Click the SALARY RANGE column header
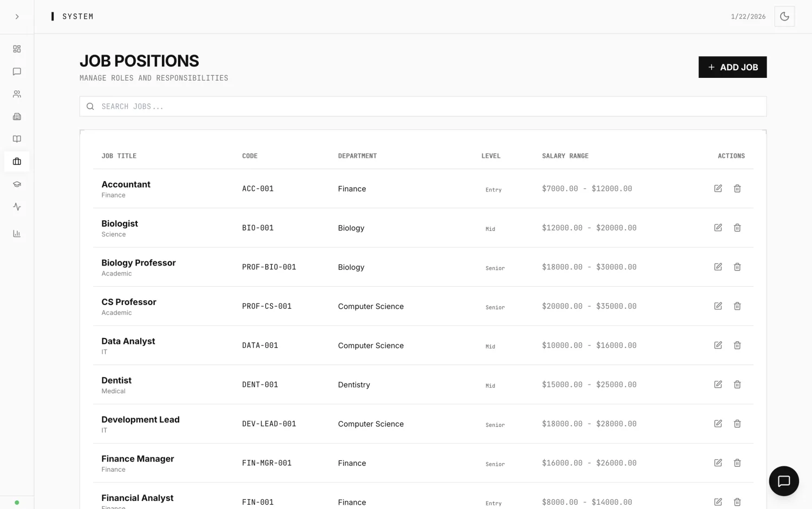The image size is (812, 509). coord(565,156)
